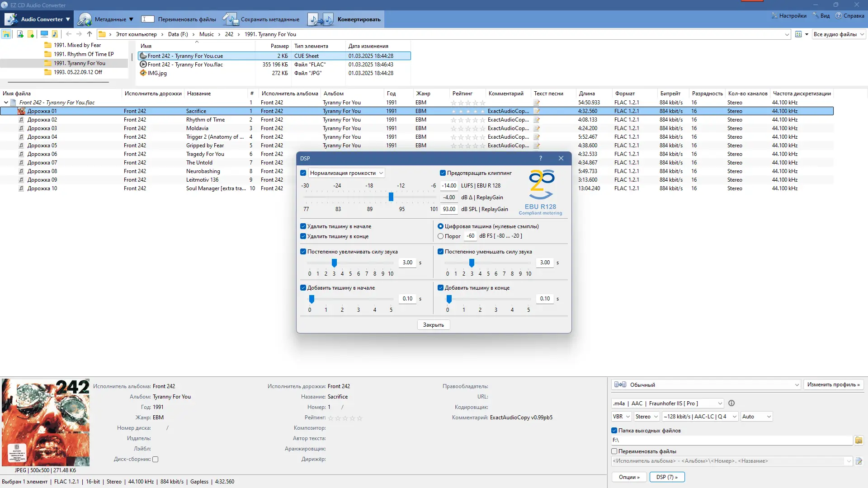Screen dimensions: 868x488
Task: Click the add audio files icon
Action: click(20, 34)
